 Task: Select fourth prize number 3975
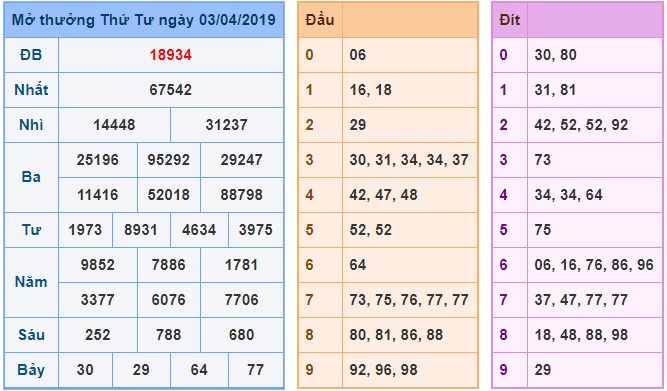pos(256,230)
